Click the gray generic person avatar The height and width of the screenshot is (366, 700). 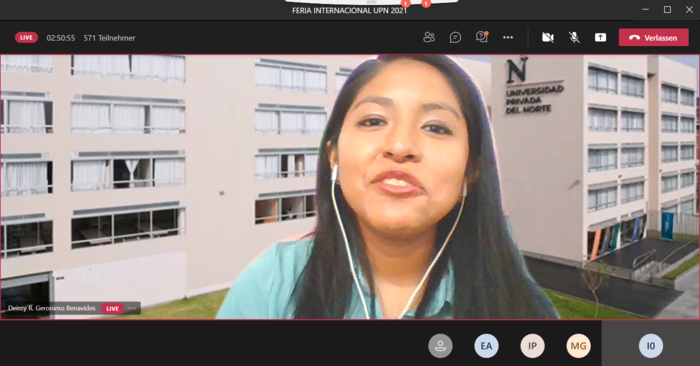pos(440,346)
